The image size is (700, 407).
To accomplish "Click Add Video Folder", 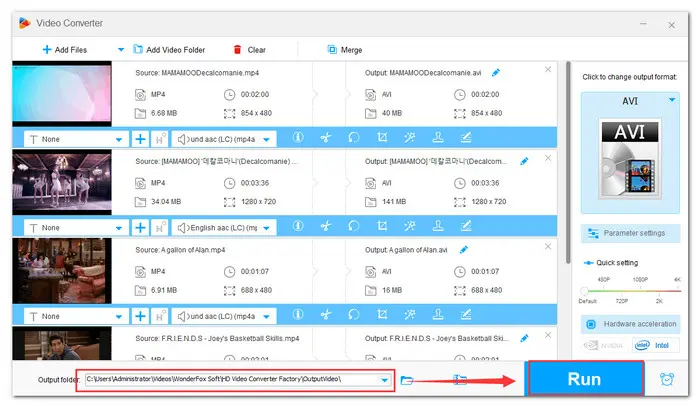I will [x=169, y=50].
